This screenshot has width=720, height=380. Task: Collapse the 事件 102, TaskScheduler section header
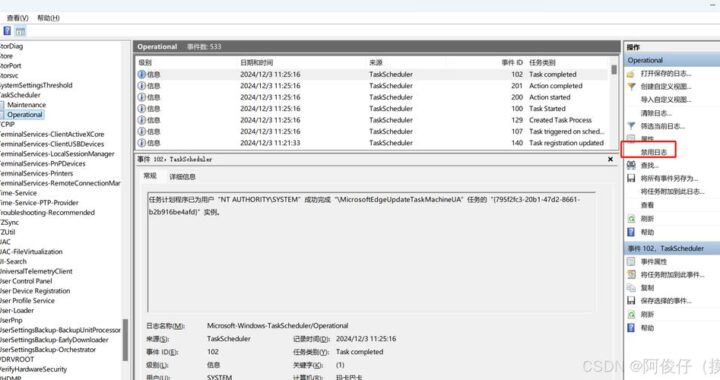tap(672, 248)
